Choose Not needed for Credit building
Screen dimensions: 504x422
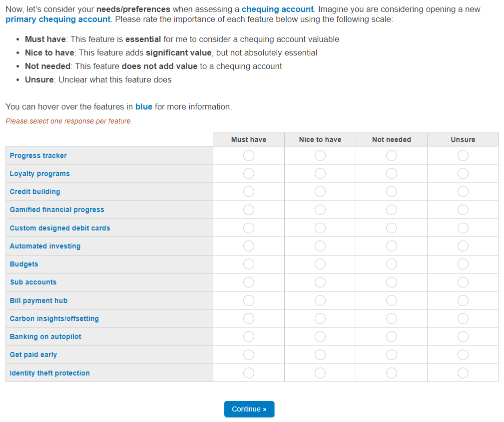click(x=392, y=191)
